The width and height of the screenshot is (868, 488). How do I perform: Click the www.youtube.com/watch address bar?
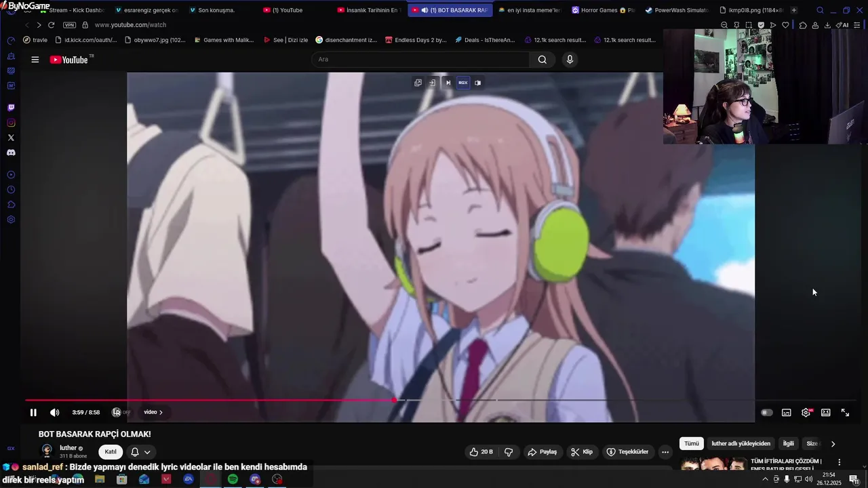point(130,25)
